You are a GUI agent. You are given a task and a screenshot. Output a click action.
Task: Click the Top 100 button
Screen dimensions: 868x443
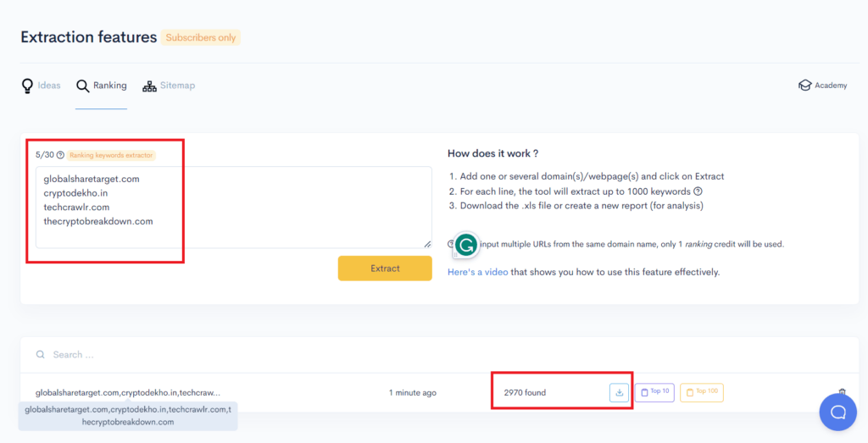(701, 392)
